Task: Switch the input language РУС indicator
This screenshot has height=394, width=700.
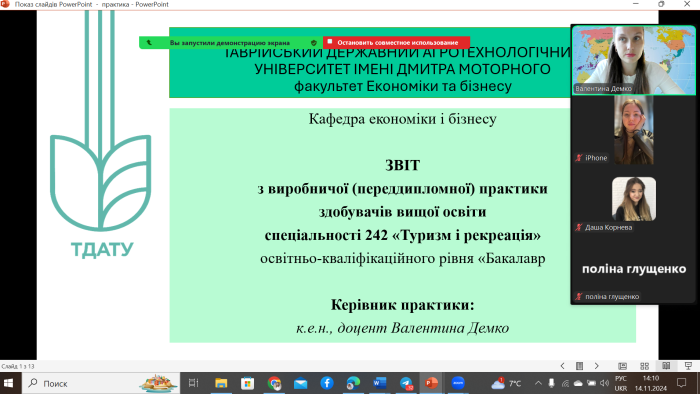Action: [621, 383]
